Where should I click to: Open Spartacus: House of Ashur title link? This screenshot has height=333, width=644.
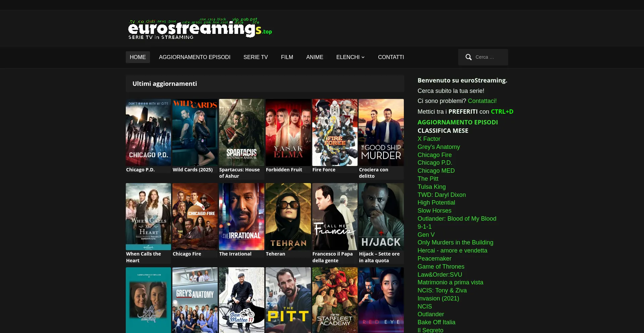[239, 173]
